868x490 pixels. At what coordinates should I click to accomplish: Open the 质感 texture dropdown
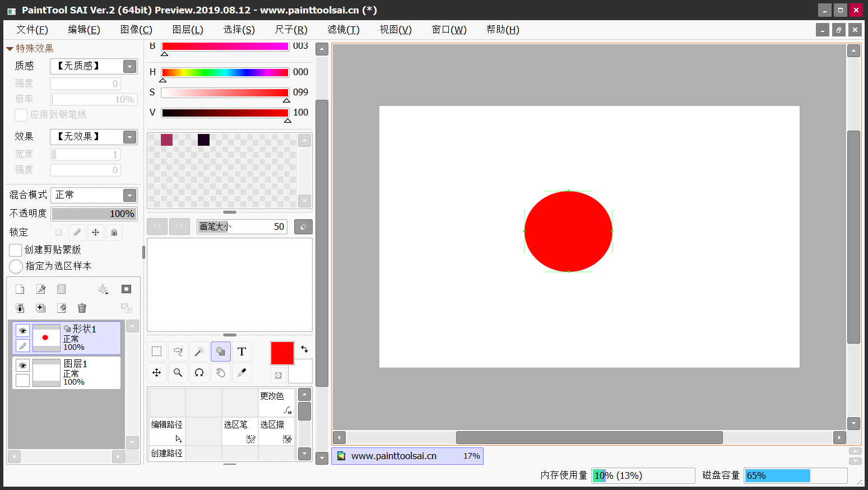point(130,66)
